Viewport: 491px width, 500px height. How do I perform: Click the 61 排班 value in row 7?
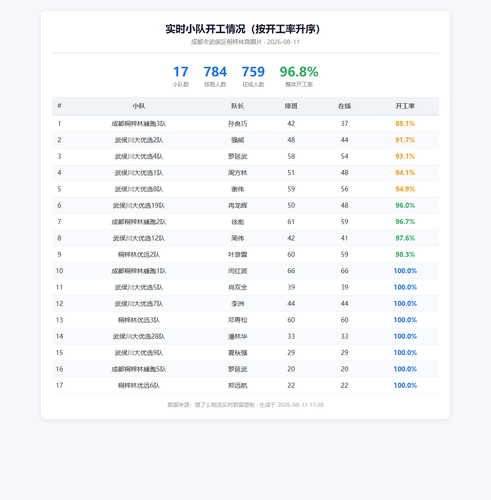point(291,222)
